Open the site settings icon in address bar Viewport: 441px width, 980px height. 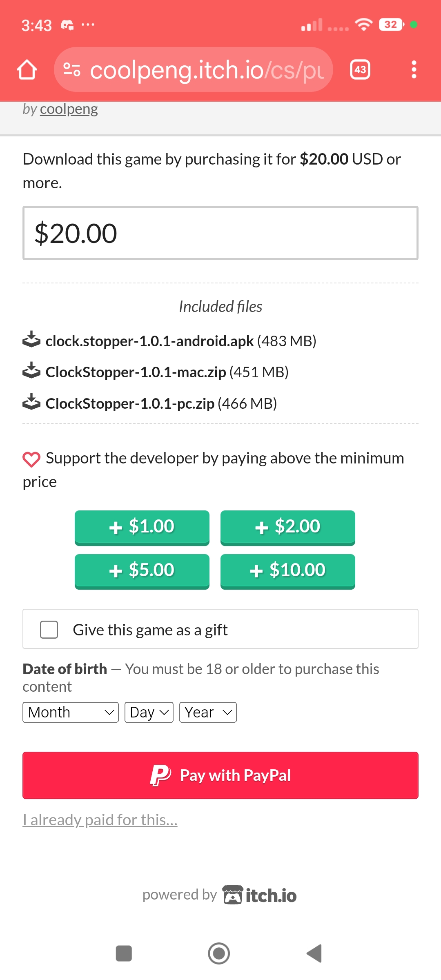(72, 70)
